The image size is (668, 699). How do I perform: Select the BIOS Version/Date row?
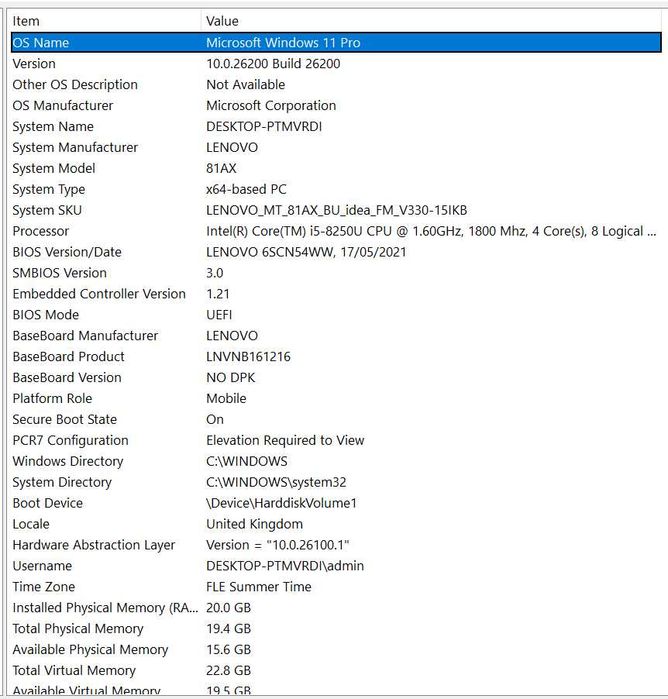[336, 252]
